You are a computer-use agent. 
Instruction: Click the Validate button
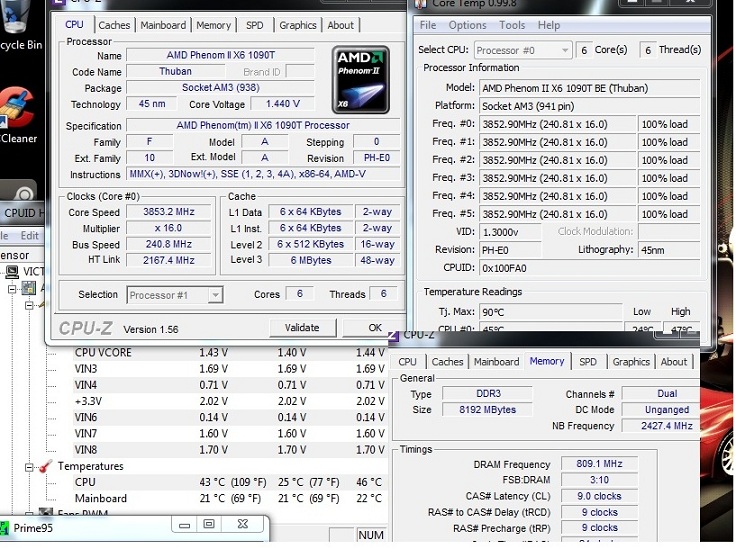click(x=302, y=327)
